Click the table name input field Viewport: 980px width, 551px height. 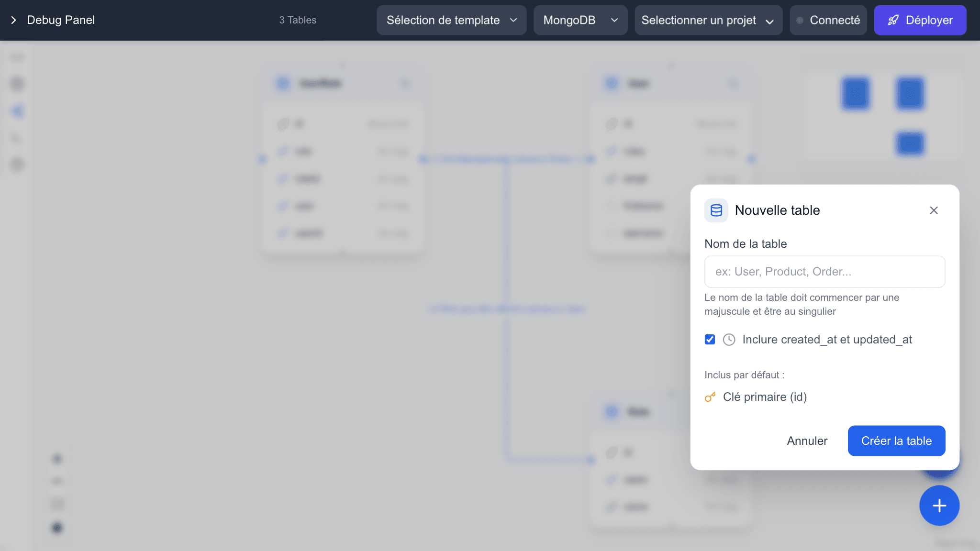click(x=824, y=271)
